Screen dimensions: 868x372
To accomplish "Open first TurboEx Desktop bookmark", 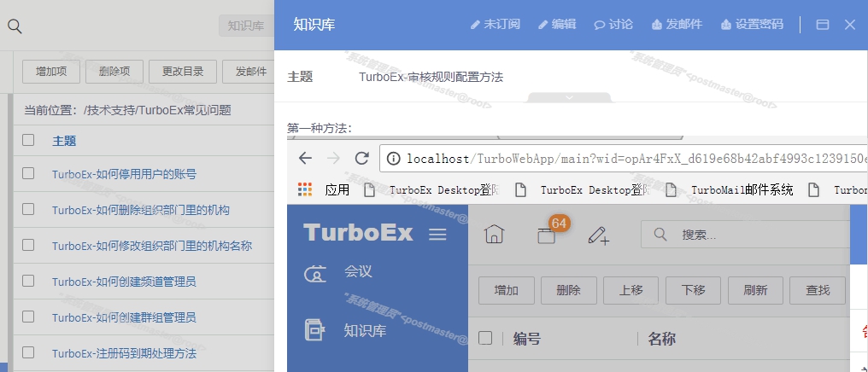I will point(431,190).
